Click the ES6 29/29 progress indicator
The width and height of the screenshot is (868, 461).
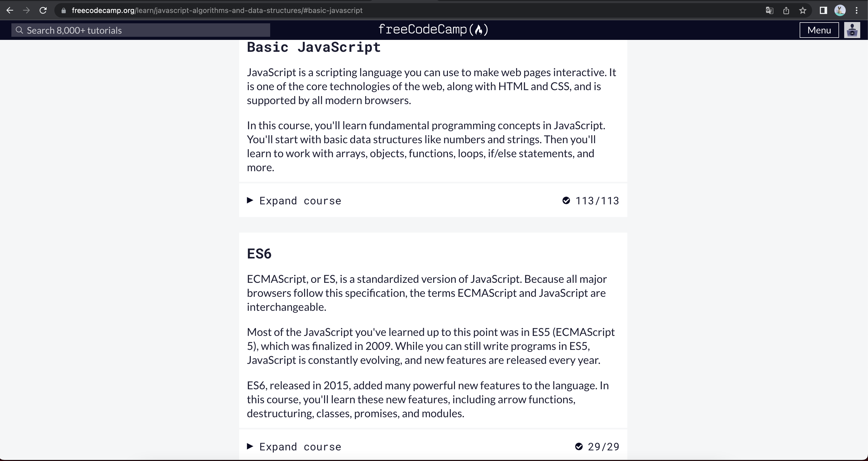point(597,447)
